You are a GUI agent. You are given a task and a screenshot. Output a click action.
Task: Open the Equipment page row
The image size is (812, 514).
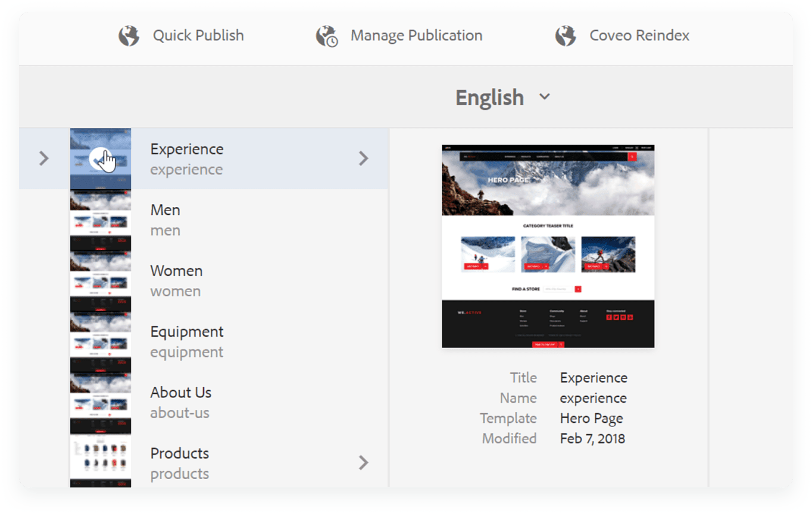tap(204, 341)
